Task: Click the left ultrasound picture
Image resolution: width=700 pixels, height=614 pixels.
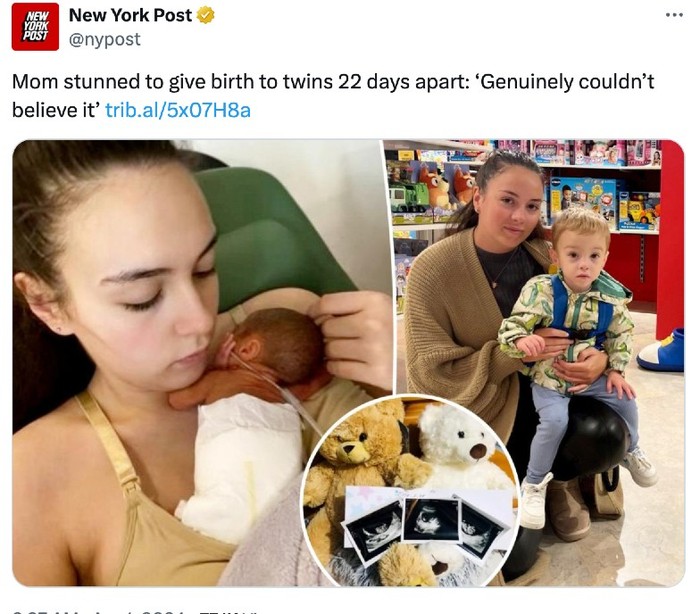Action: point(374,532)
